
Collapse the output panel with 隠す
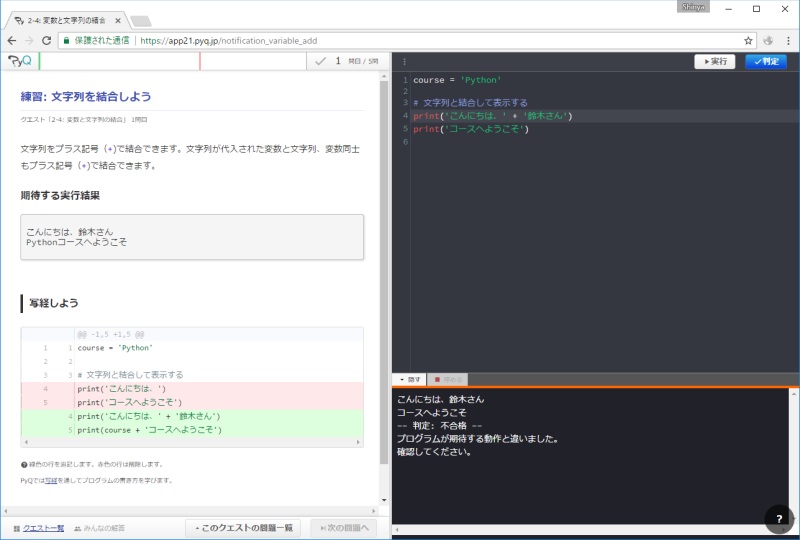409,380
